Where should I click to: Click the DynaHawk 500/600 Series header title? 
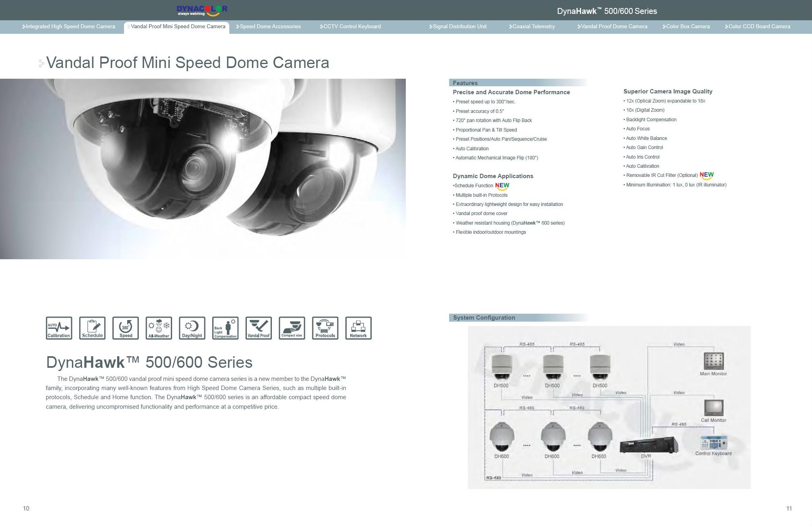[607, 11]
